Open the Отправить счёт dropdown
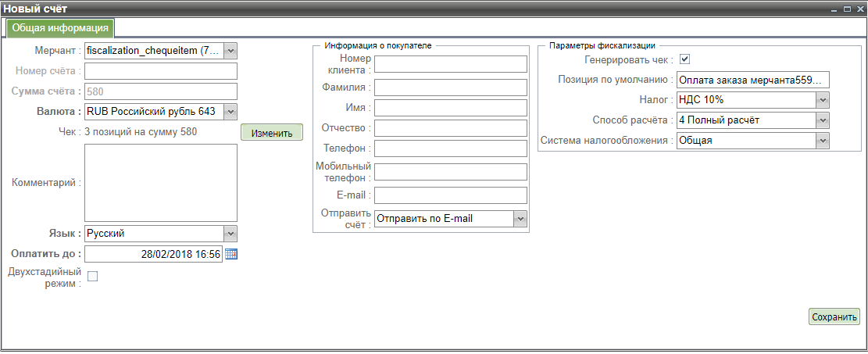868x354 pixels. click(520, 220)
